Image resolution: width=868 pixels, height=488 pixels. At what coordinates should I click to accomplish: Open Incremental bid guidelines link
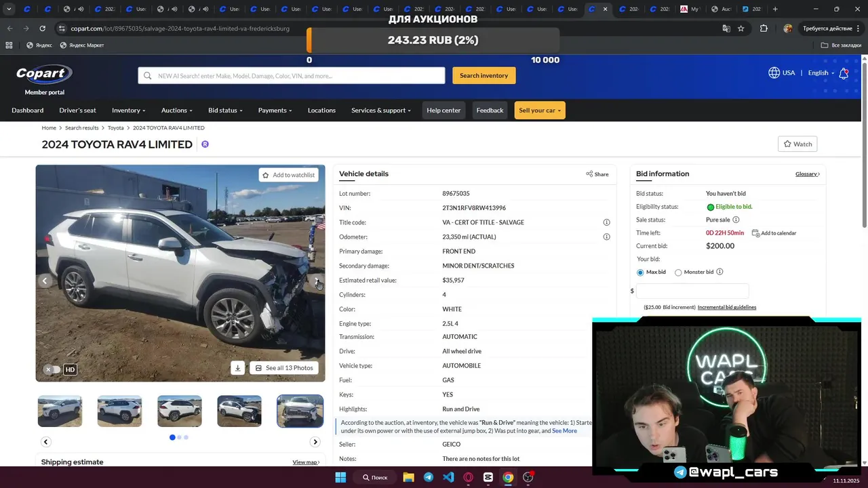point(727,307)
